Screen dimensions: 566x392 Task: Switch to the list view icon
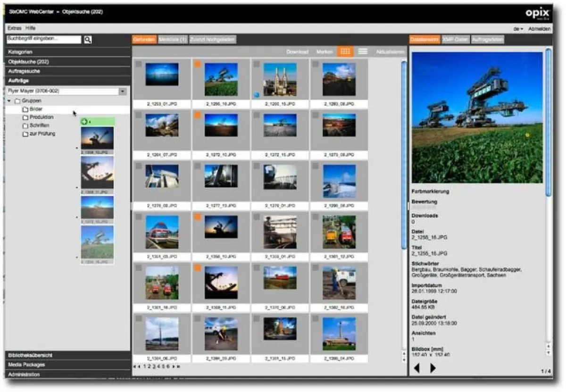pyautogui.click(x=362, y=51)
